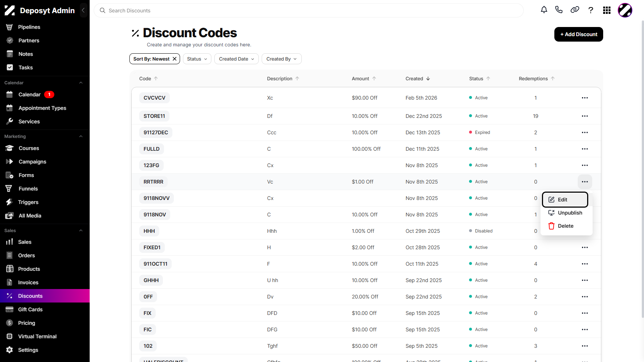The width and height of the screenshot is (644, 362).
Task: Click the link chain icon in header
Action: pyautogui.click(x=575, y=10)
